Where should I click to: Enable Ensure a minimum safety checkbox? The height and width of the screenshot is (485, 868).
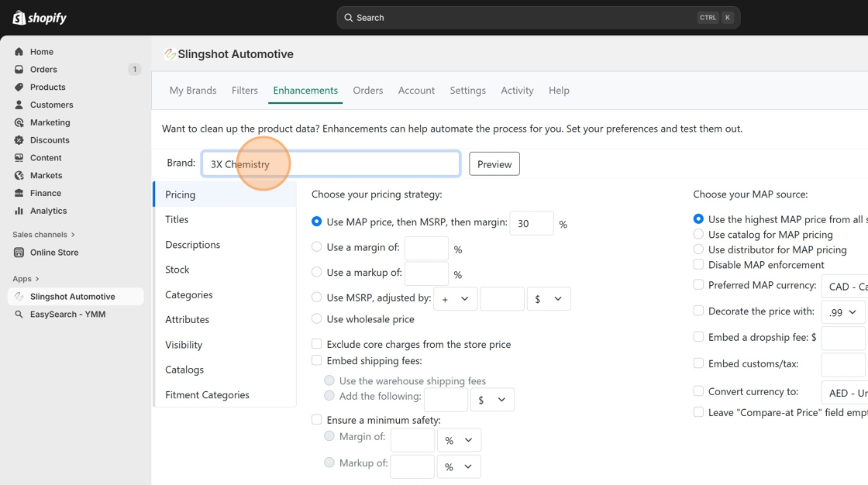tap(317, 420)
